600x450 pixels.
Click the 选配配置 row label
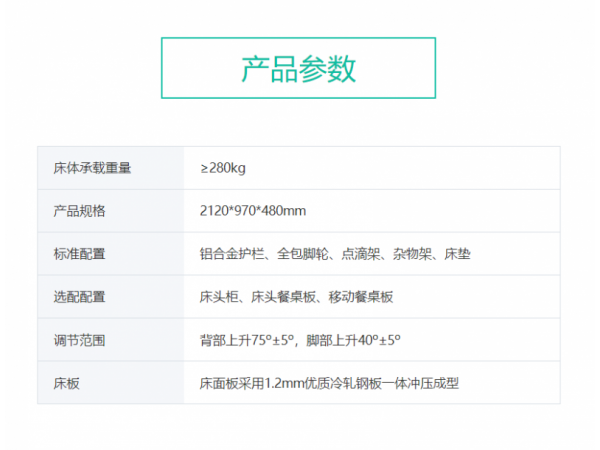click(79, 297)
